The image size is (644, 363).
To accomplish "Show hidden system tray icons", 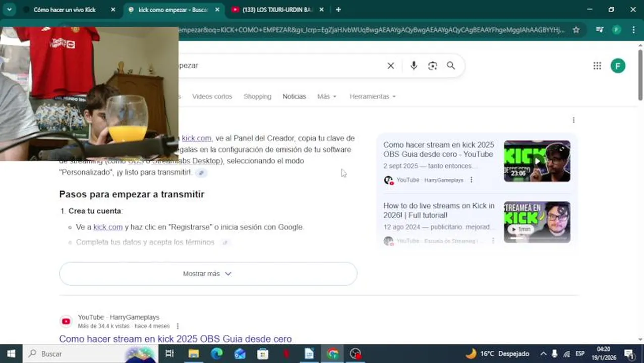I will (x=543, y=354).
